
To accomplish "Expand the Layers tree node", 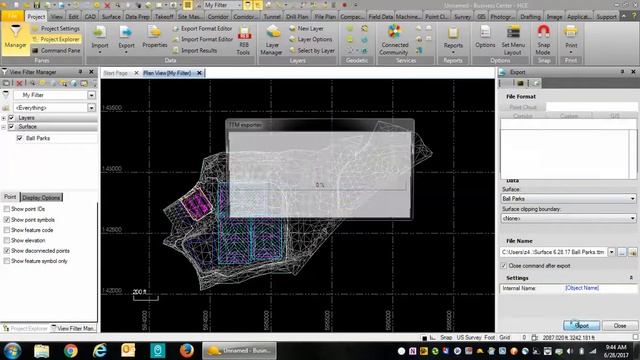I will (4, 118).
